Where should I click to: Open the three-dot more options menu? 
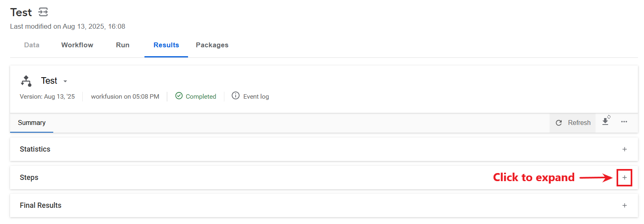coord(624,122)
